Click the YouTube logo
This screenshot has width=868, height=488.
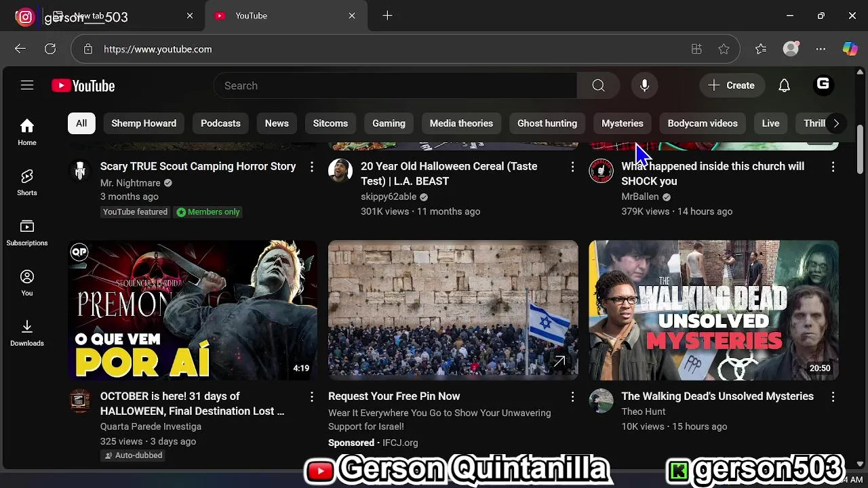tap(83, 85)
